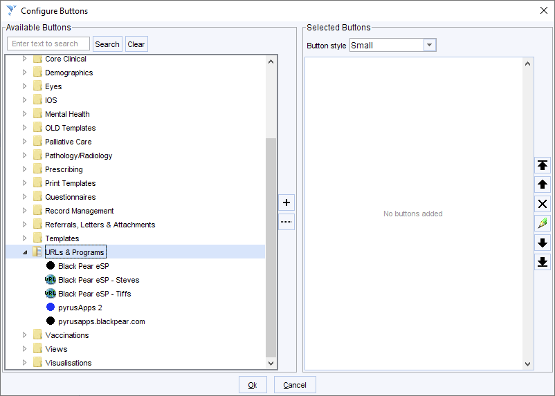Viewport: 555px width, 396px height.
Task: Expand the Core Clinical tree node
Action: (x=24, y=59)
